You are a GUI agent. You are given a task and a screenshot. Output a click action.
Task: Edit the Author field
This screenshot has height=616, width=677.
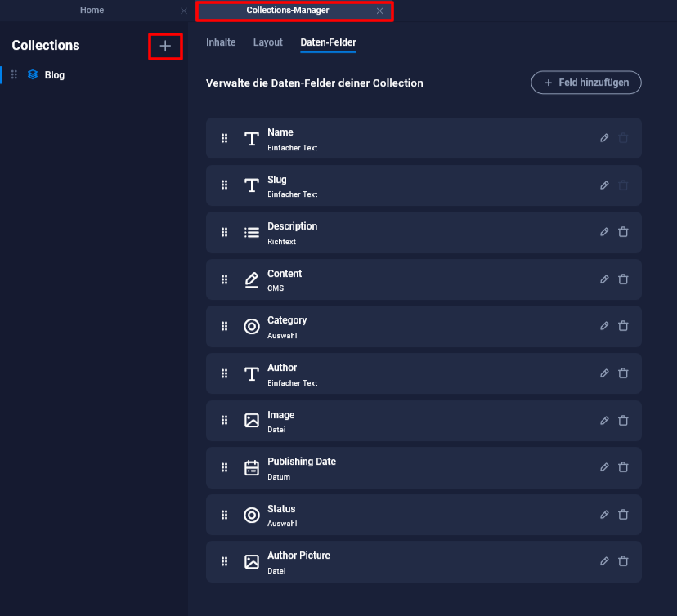[x=604, y=373]
